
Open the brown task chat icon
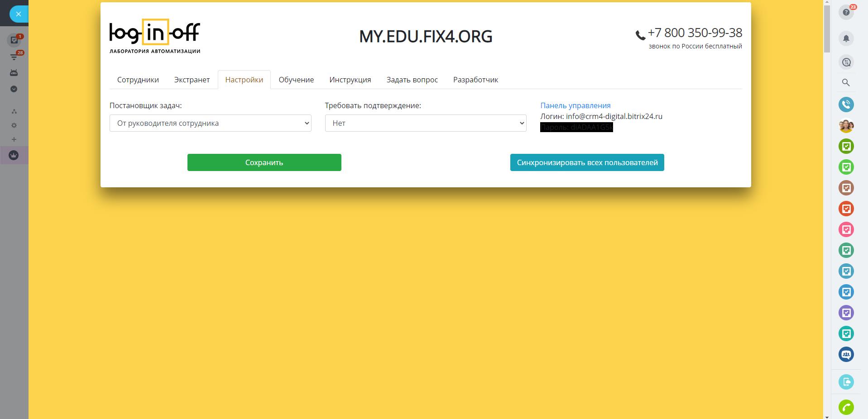tap(846, 188)
